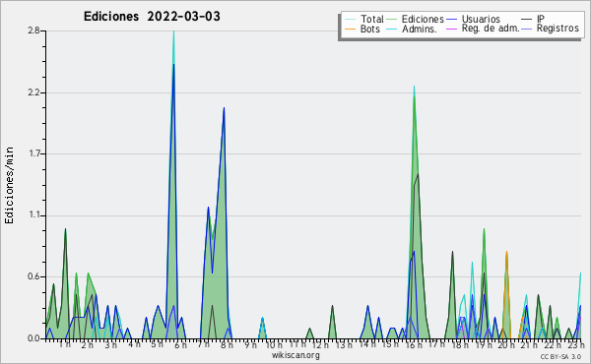Click the chart title 'Ediciones 2022-03-03'
This screenshot has width=591, height=364.
(152, 17)
